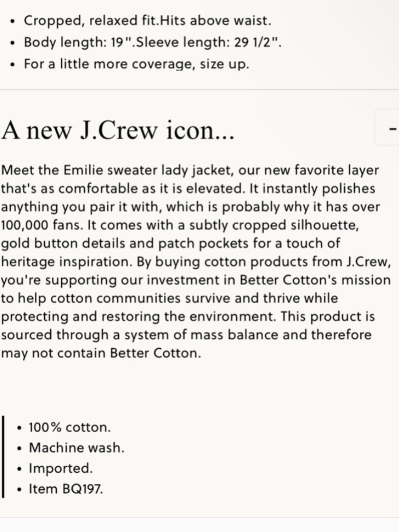This screenshot has width=399, height=532.
Task: Click the "100% cotton." bullet item
Action: [69, 427]
